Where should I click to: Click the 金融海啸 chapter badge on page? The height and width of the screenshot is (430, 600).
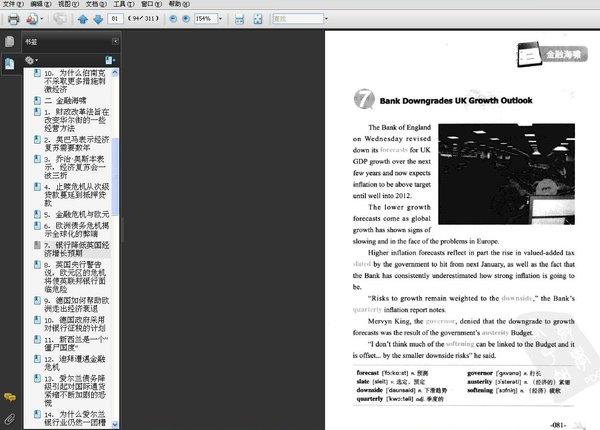coord(553,55)
